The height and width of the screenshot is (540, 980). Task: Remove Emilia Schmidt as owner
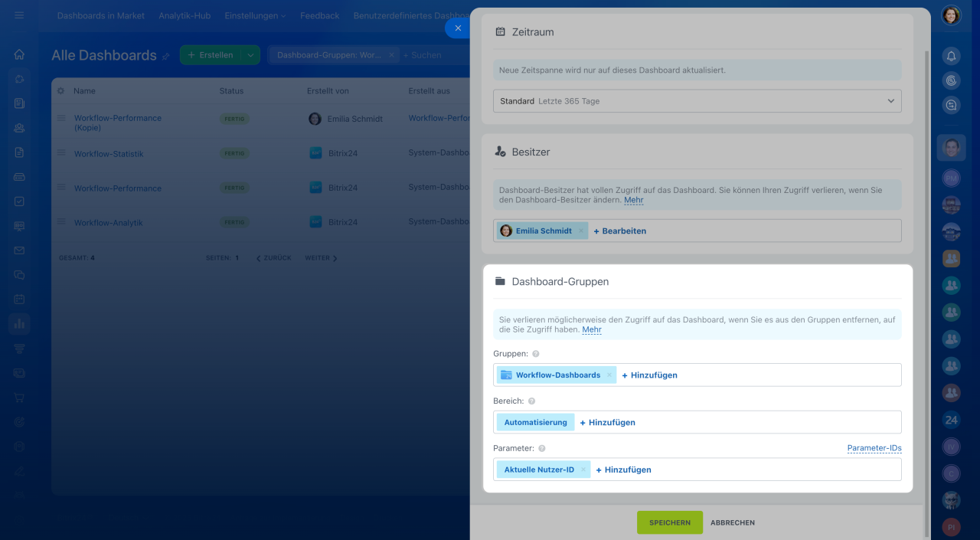(580, 231)
